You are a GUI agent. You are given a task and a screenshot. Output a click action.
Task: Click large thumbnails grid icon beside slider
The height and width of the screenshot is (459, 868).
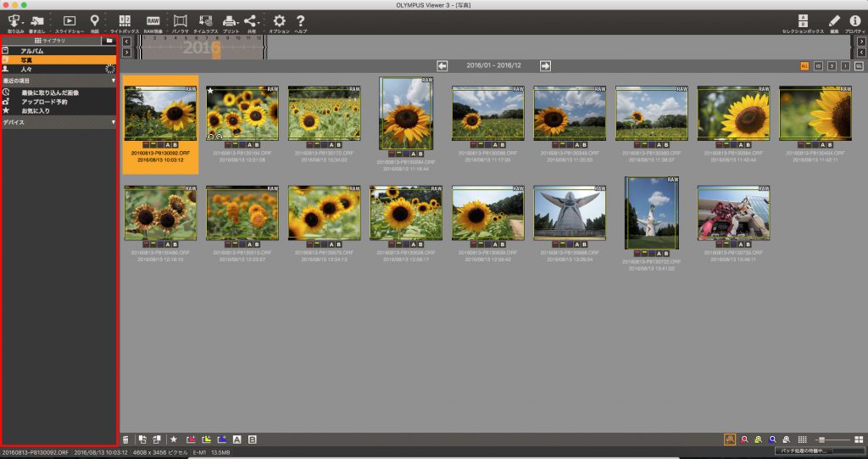pos(859,439)
